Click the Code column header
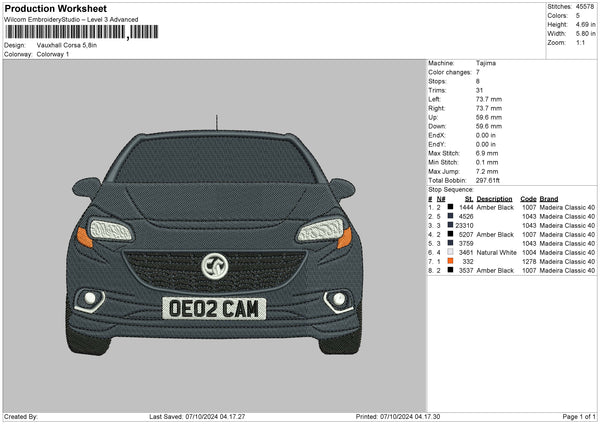The height and width of the screenshot is (424, 600). pyautogui.click(x=528, y=199)
